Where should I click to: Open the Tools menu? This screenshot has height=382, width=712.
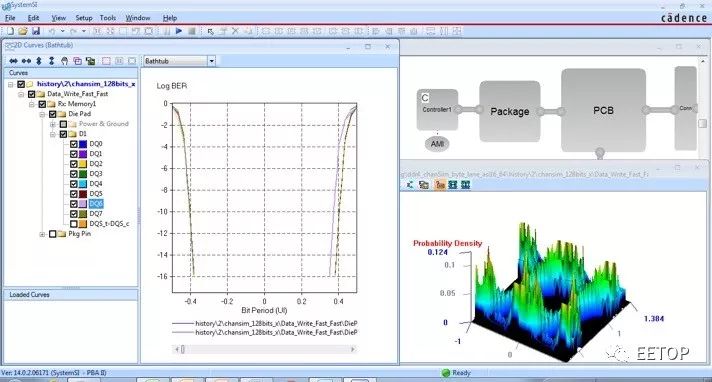108,18
